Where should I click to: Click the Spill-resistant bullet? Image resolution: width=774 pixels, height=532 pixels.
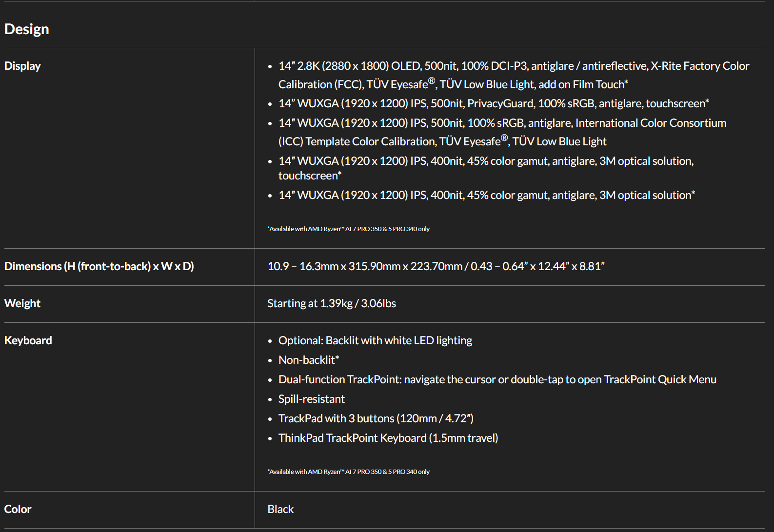pyautogui.click(x=311, y=399)
